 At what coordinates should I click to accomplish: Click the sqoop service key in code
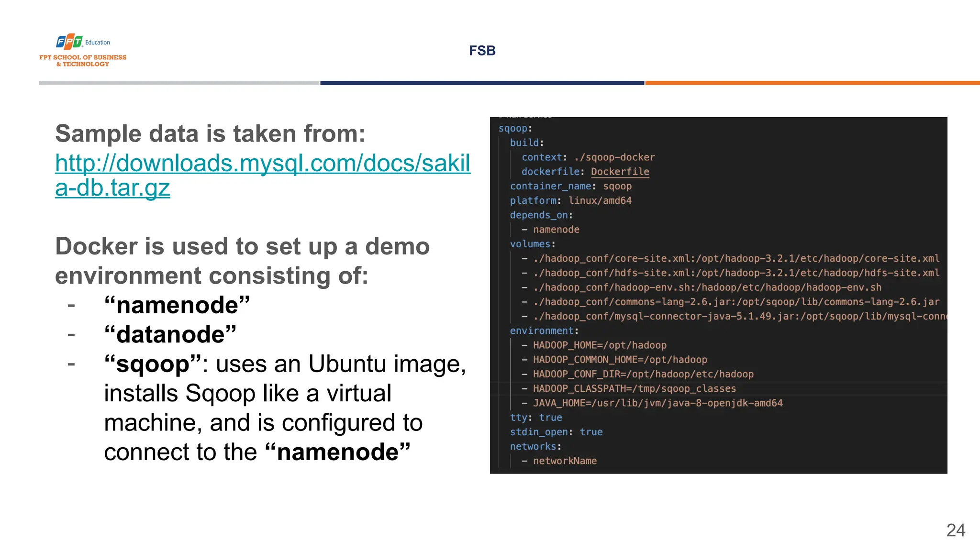tap(512, 129)
